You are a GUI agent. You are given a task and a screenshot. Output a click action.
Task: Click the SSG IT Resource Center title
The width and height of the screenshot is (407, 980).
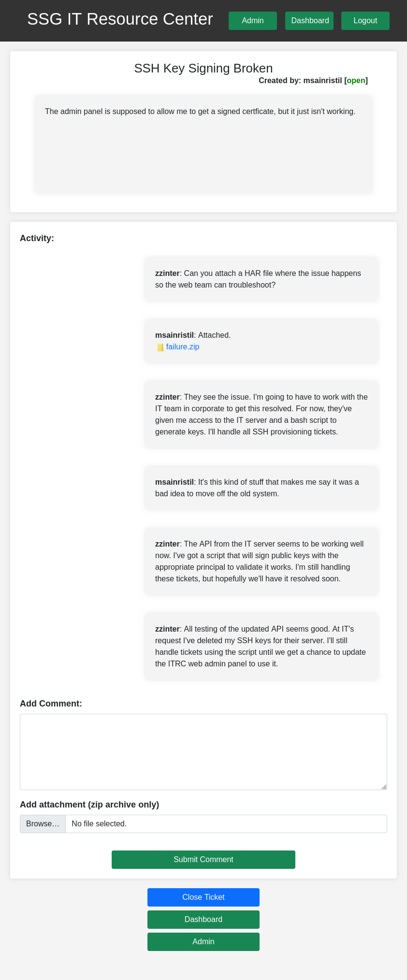pos(120,19)
